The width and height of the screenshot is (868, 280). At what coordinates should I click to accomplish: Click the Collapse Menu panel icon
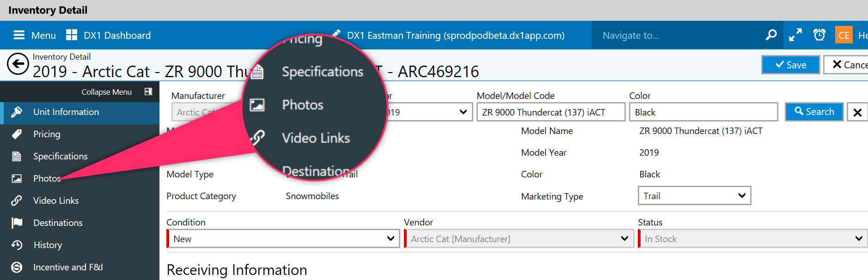148,91
